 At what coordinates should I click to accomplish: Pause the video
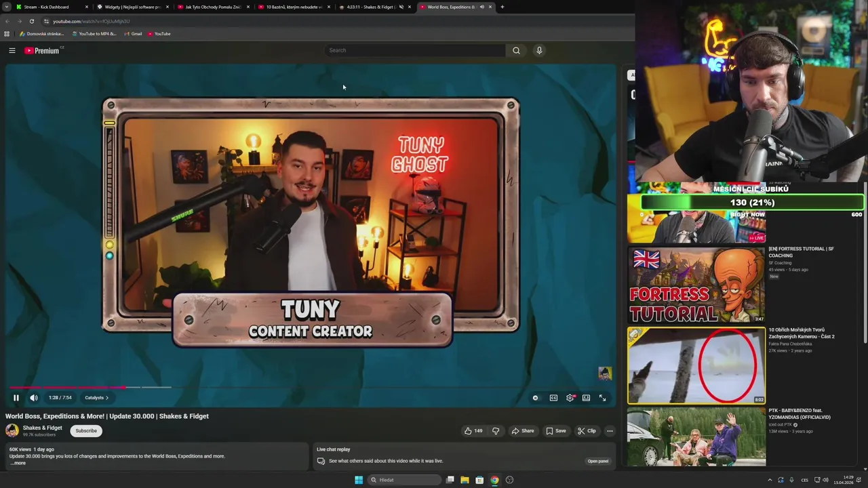(x=16, y=398)
